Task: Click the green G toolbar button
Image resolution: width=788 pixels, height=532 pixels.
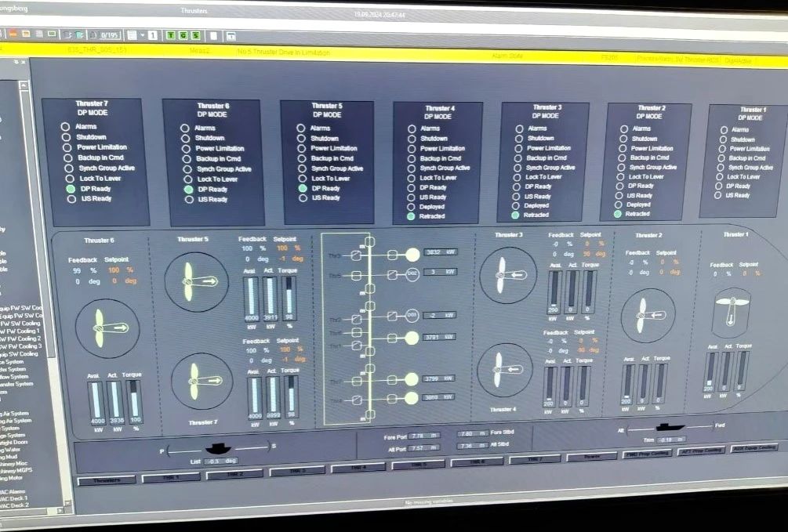Action: click(181, 35)
